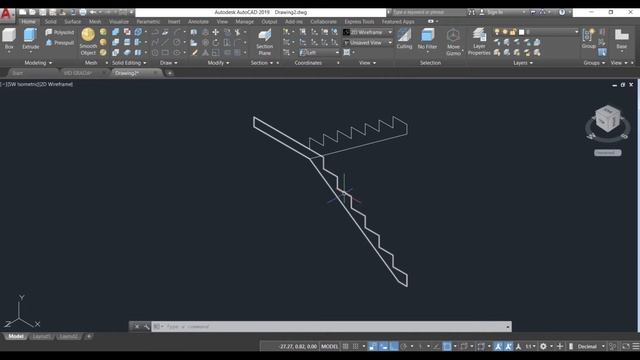The image size is (640, 360).
Task: Close the command line with X icon
Action: pyautogui.click(x=137, y=327)
